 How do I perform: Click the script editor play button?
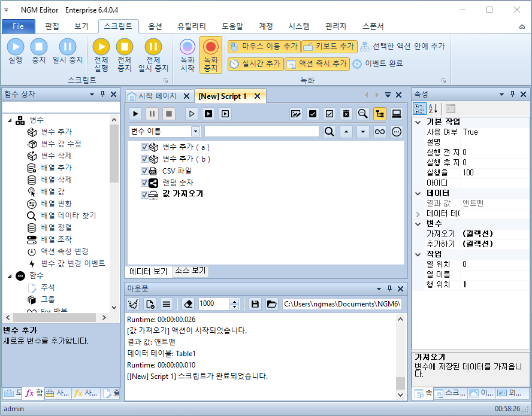pos(136,114)
